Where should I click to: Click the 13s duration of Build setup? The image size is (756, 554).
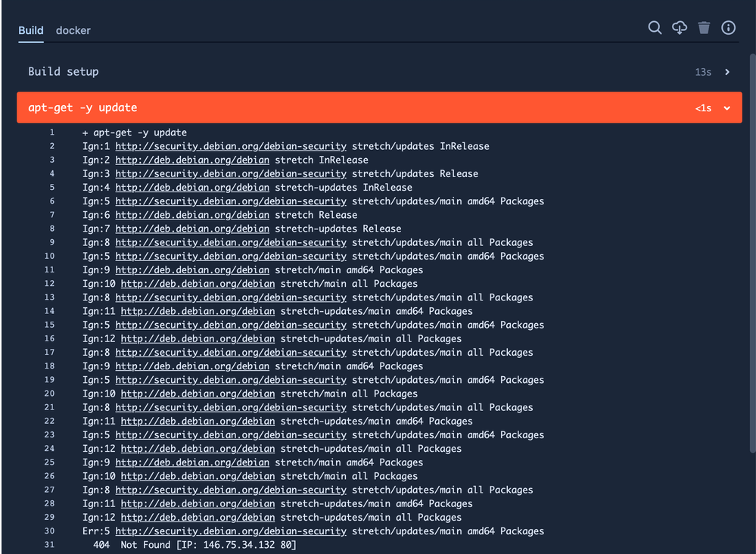point(703,73)
